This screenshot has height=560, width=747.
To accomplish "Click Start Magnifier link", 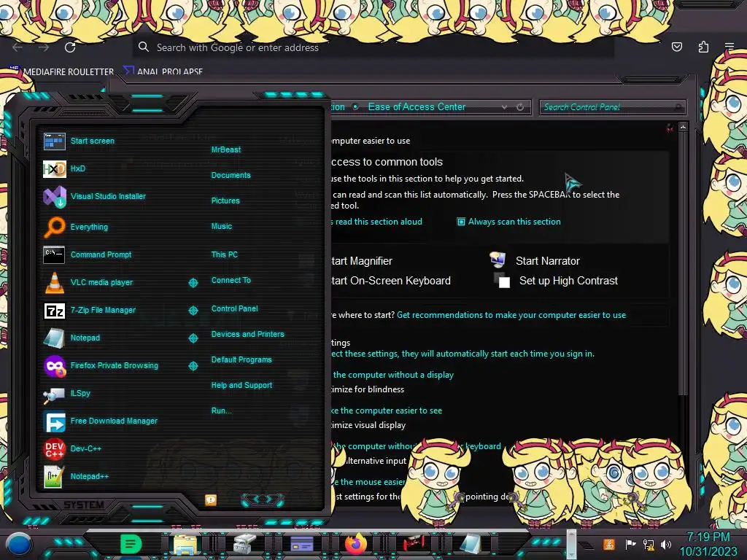I will [x=362, y=261].
